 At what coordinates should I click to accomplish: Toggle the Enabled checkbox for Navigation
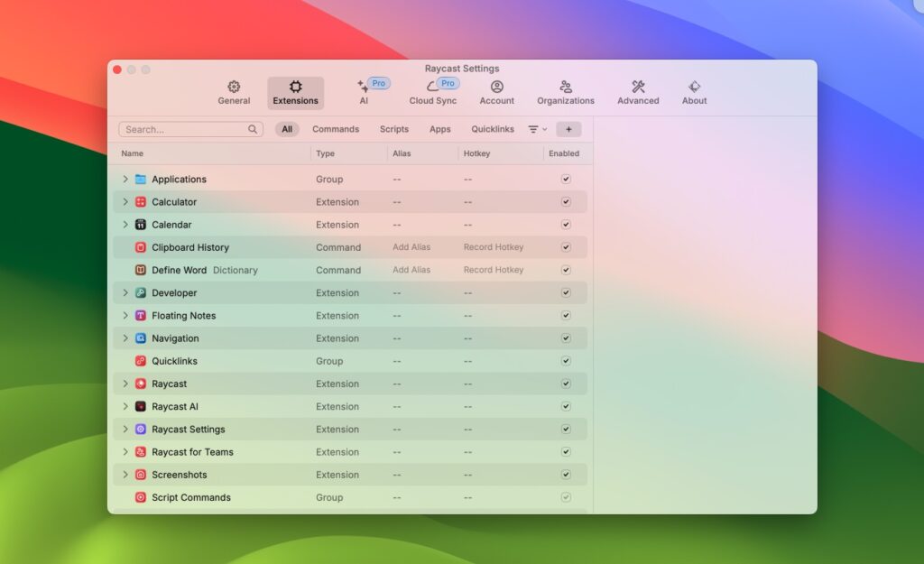[x=566, y=337]
